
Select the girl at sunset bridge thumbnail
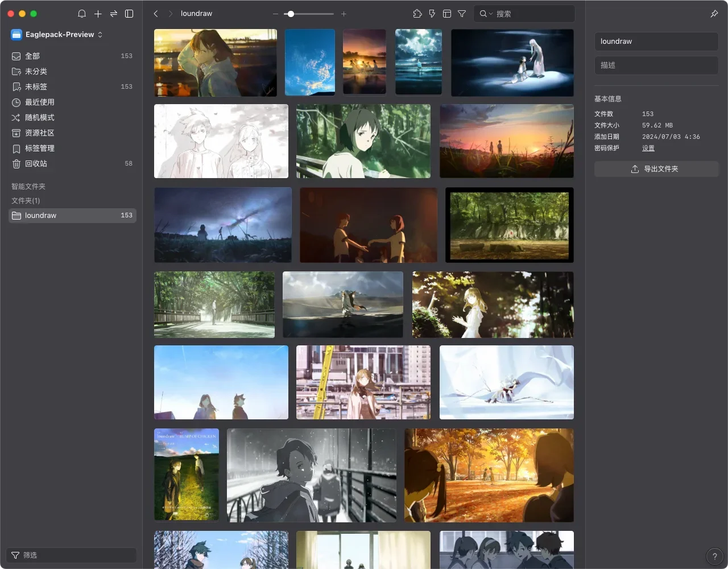click(216, 63)
